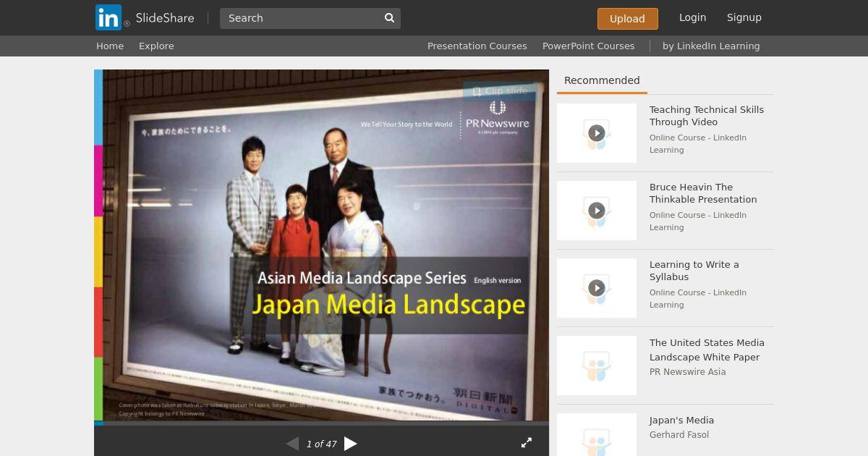The height and width of the screenshot is (456, 868).
Task: Open thumbnail for The United States Media Landscape
Action: (x=597, y=366)
